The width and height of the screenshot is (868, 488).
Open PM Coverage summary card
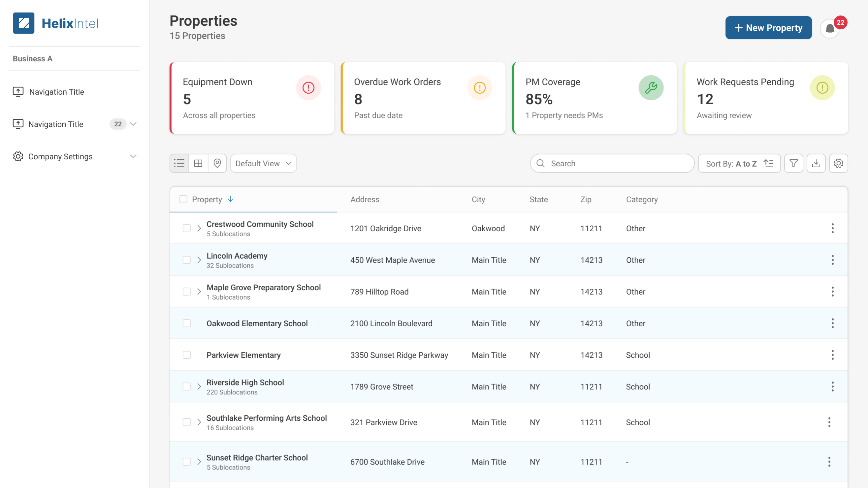595,98
